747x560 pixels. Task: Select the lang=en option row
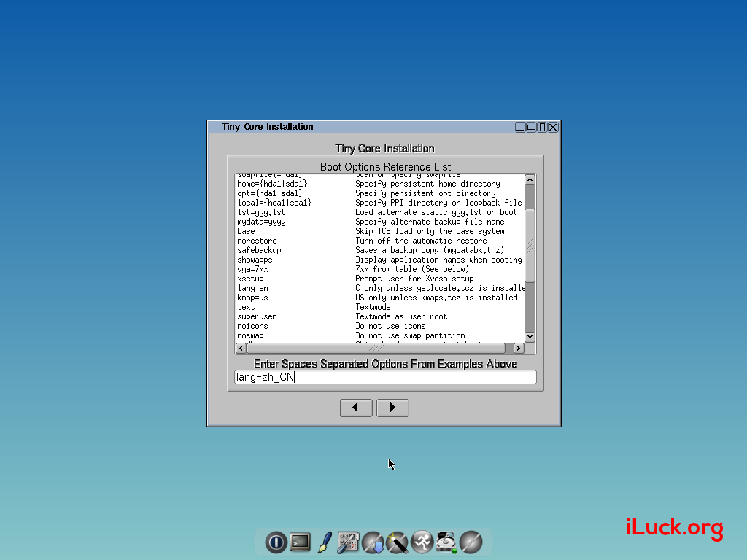pos(379,289)
